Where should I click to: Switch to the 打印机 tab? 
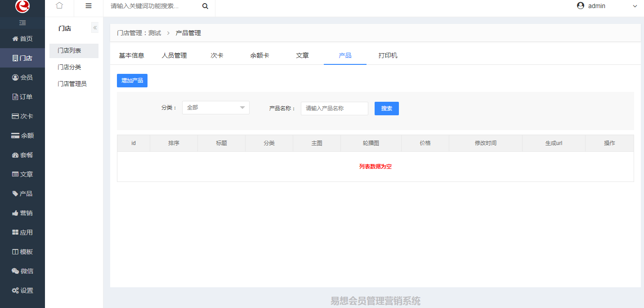388,55
